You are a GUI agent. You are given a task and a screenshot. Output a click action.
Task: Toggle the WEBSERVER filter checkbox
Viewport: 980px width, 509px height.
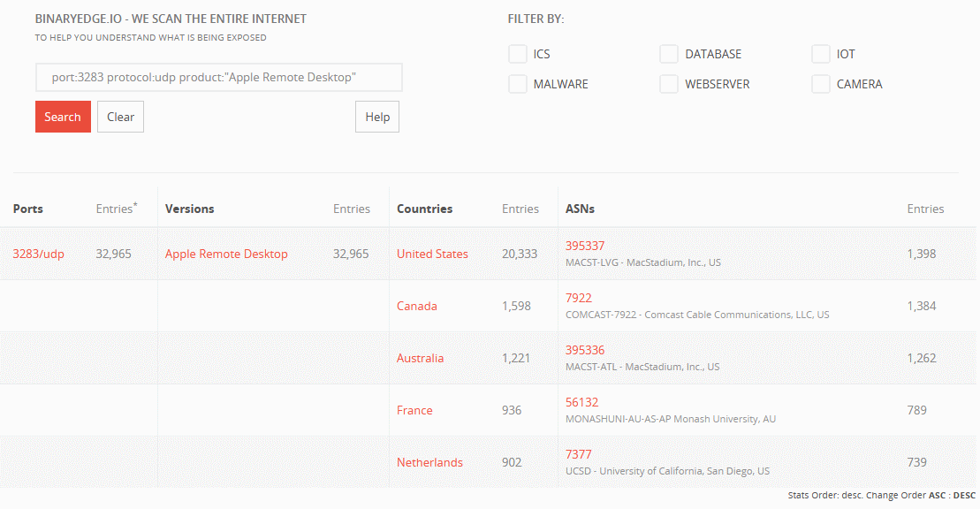[669, 85]
